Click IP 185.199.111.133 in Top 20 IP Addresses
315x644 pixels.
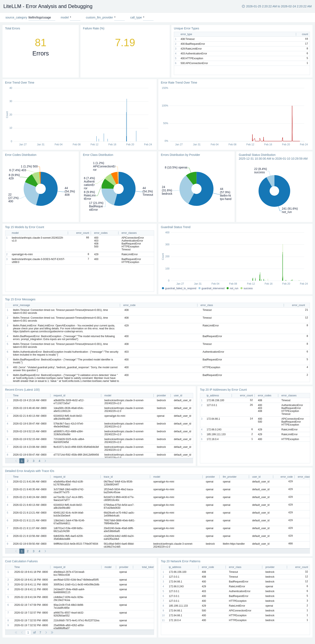click(216, 434)
